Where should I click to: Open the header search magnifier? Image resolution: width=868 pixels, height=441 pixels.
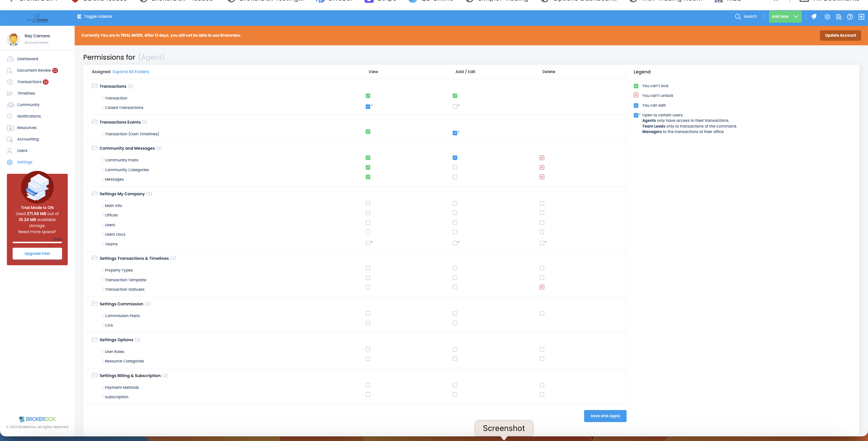tap(738, 17)
